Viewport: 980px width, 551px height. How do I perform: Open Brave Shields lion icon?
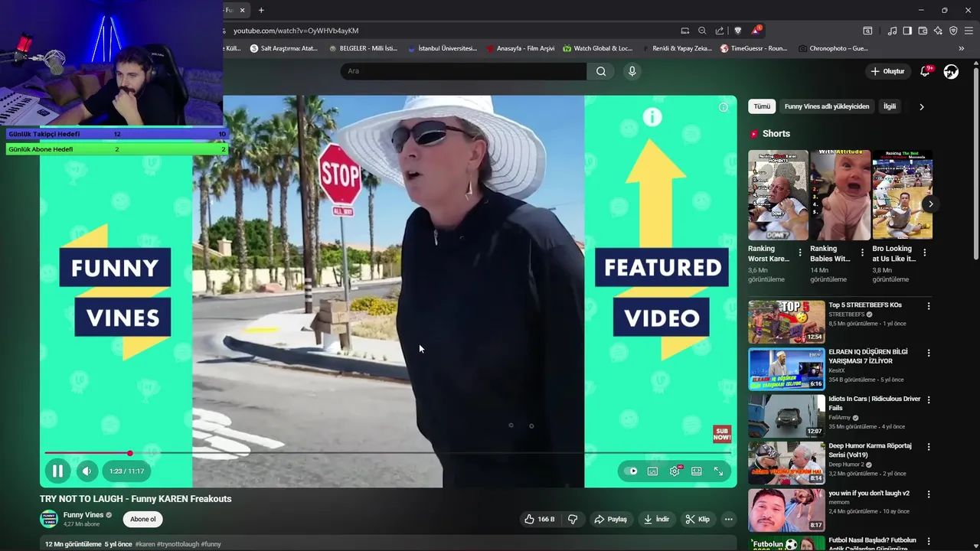[x=738, y=31]
